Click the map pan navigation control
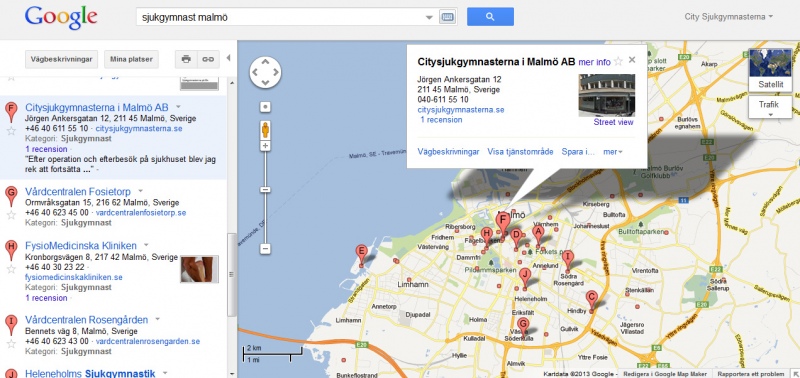The image size is (800, 378). [x=265, y=72]
